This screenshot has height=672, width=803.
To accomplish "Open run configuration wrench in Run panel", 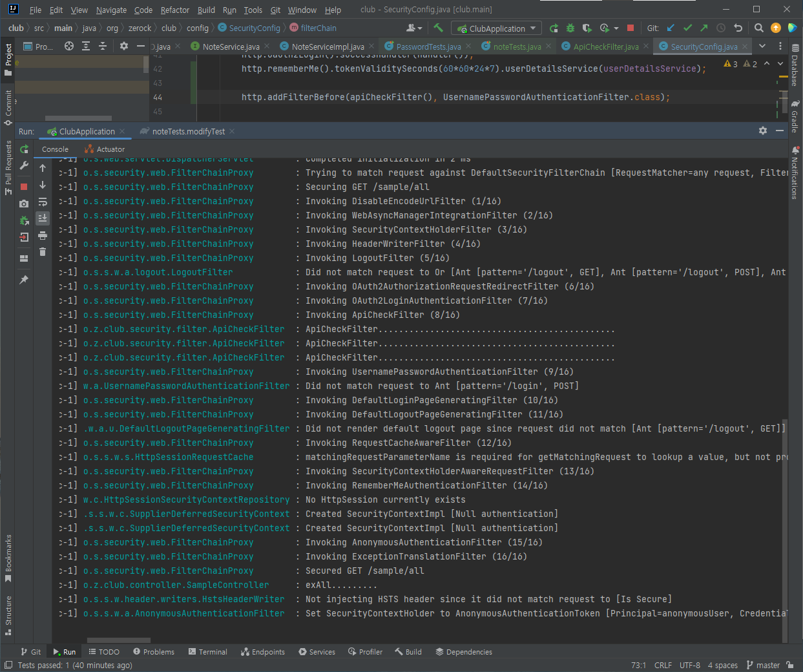I will pyautogui.click(x=24, y=166).
